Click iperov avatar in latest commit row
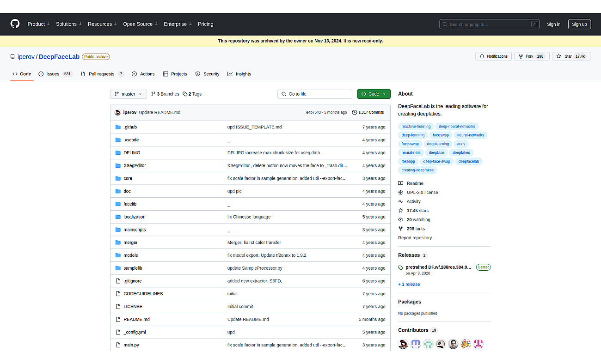601x364 pixels. tap(118, 112)
